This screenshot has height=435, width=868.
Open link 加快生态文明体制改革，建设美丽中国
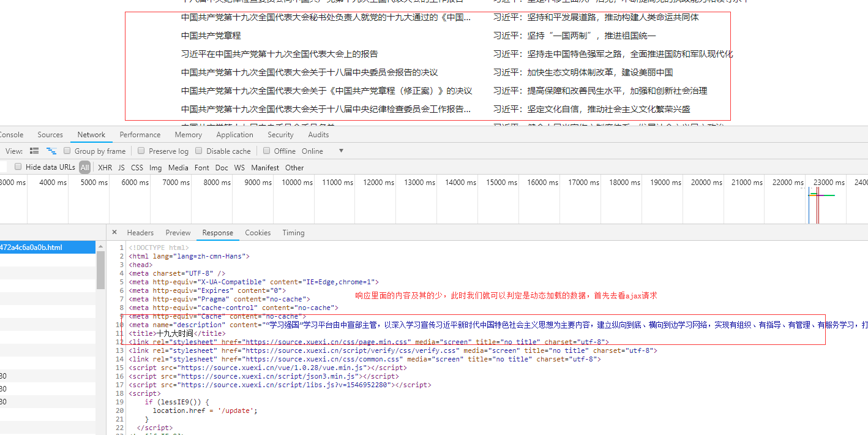pos(583,72)
